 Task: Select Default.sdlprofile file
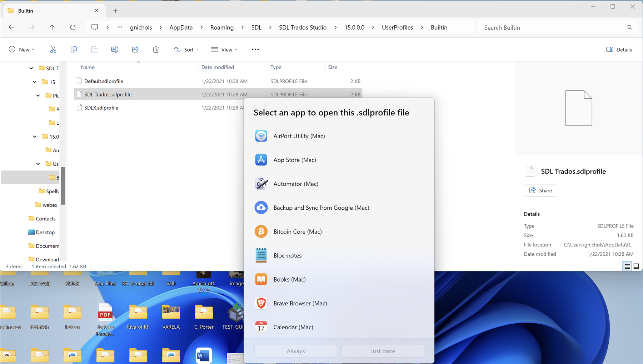click(218, 81)
